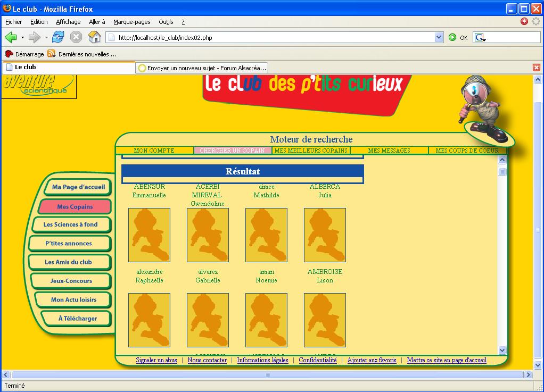Go to Firefox Home icon
Image resolution: width=544 pixels, height=392 pixels.
[x=94, y=37]
